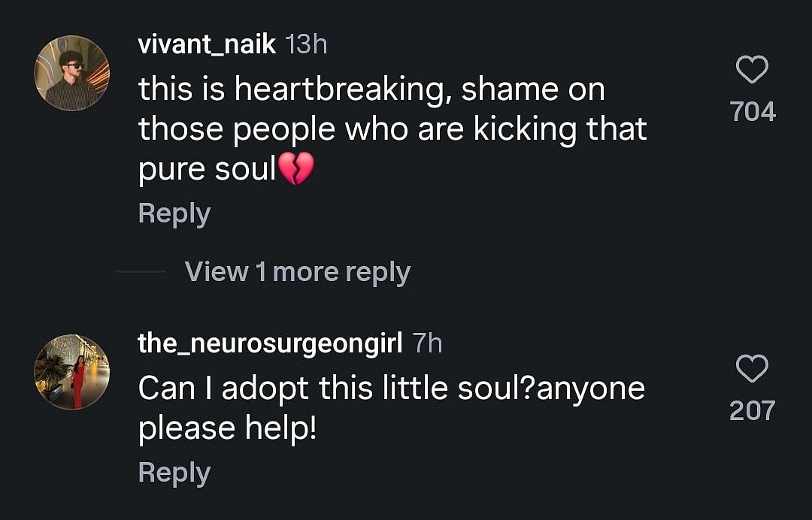The height and width of the screenshot is (520, 812).
Task: Open vivant_naik's profile picture
Action: (72, 73)
